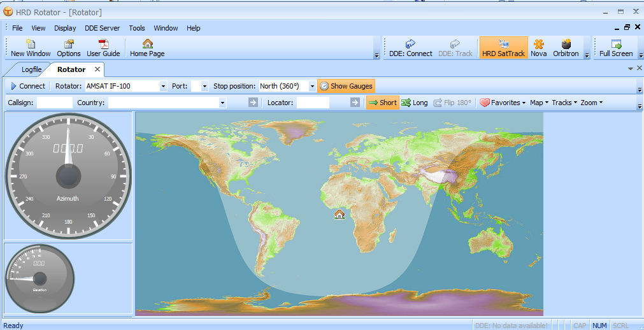Launch the Nova satellite tracker icon
The height and width of the screenshot is (330, 644).
pos(538,48)
